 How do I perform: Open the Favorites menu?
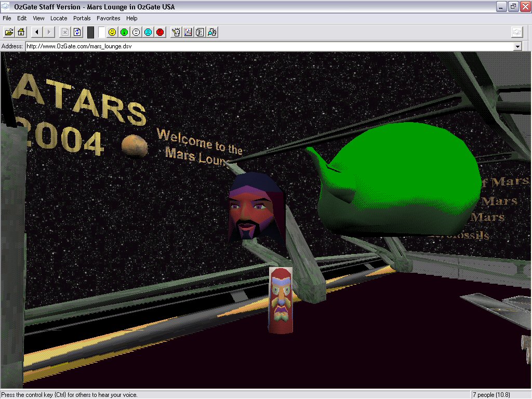coord(108,18)
